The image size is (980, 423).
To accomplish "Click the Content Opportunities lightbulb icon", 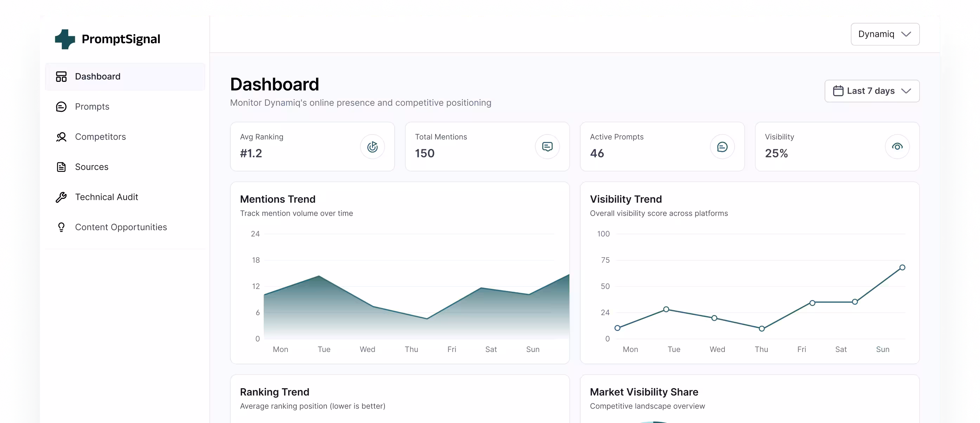I will (61, 227).
